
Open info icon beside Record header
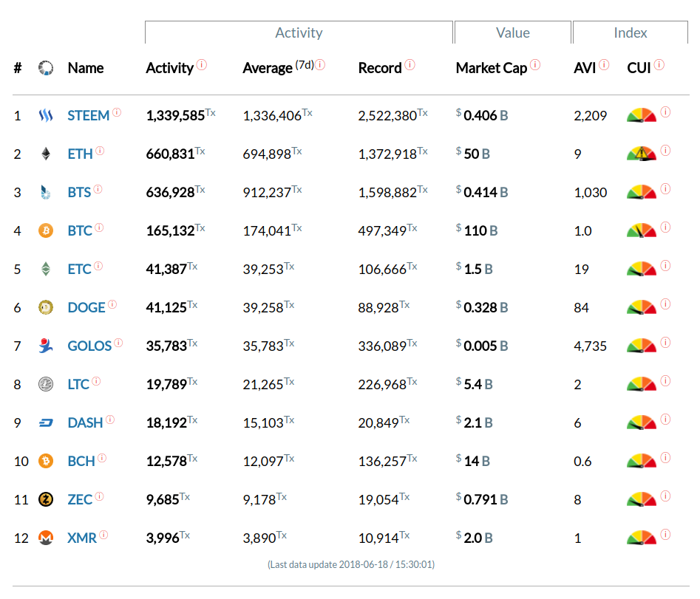[x=410, y=65]
